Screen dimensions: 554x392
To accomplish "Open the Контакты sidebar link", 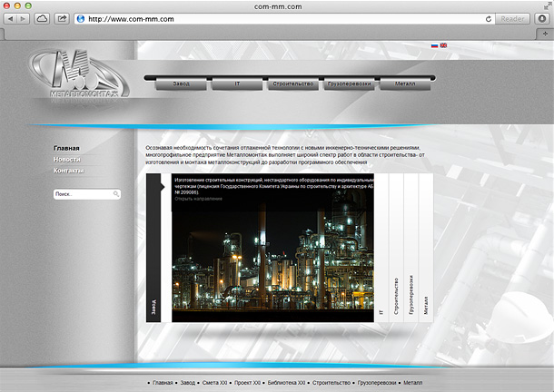I will (x=69, y=171).
